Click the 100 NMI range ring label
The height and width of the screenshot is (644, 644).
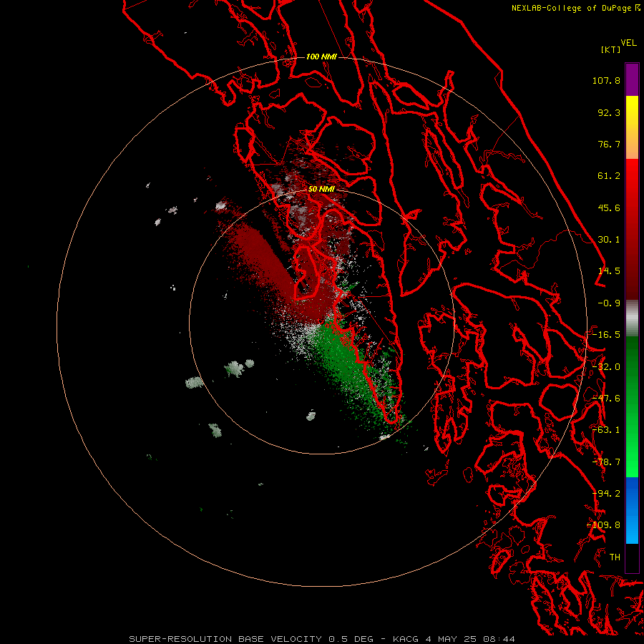tap(321, 57)
